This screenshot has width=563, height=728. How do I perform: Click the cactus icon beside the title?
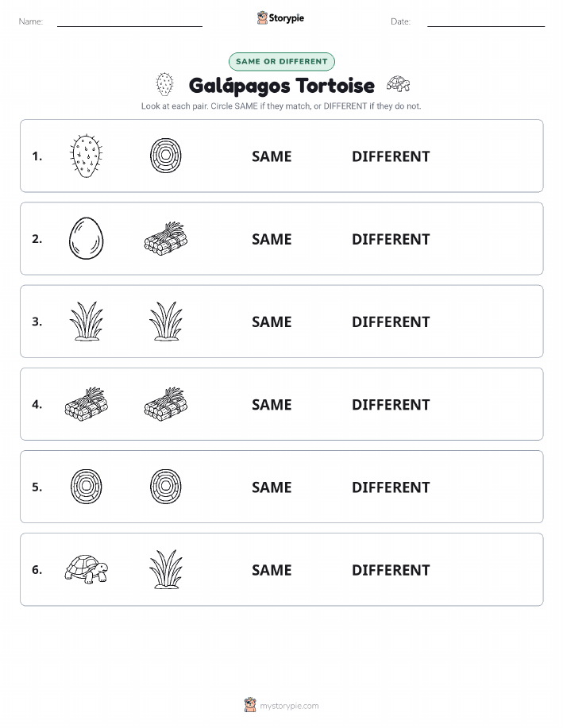pyautogui.click(x=164, y=84)
